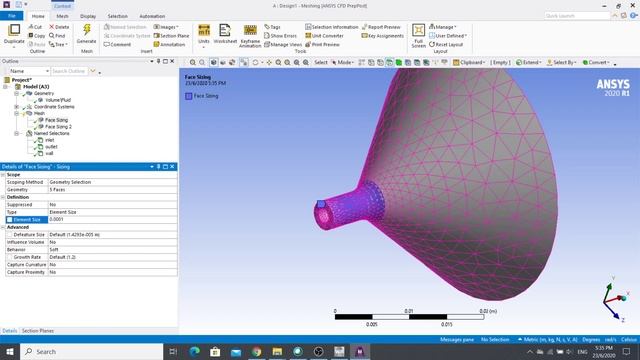640x360 pixels.
Task: Open the Extend dropdown
Action: [529, 62]
